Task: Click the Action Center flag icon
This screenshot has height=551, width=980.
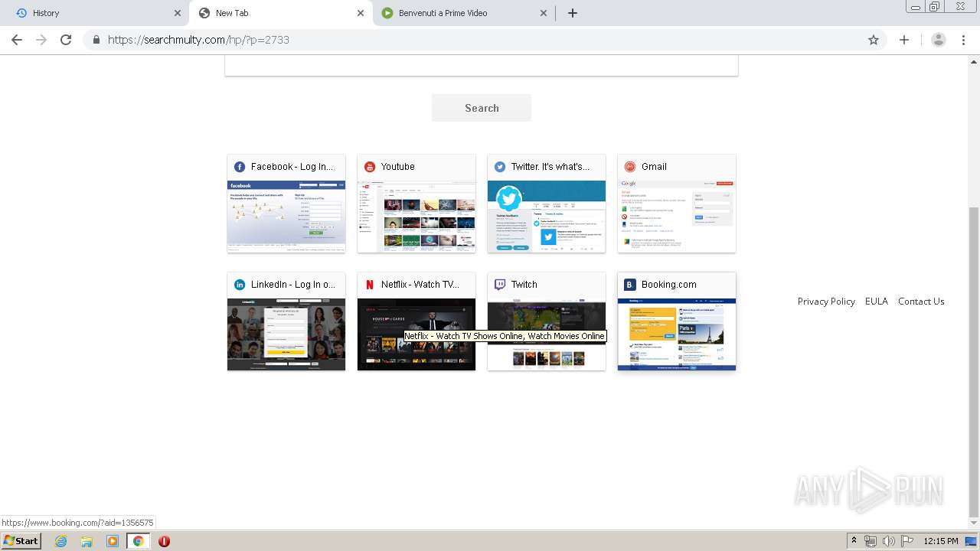Action: pyautogui.click(x=906, y=541)
